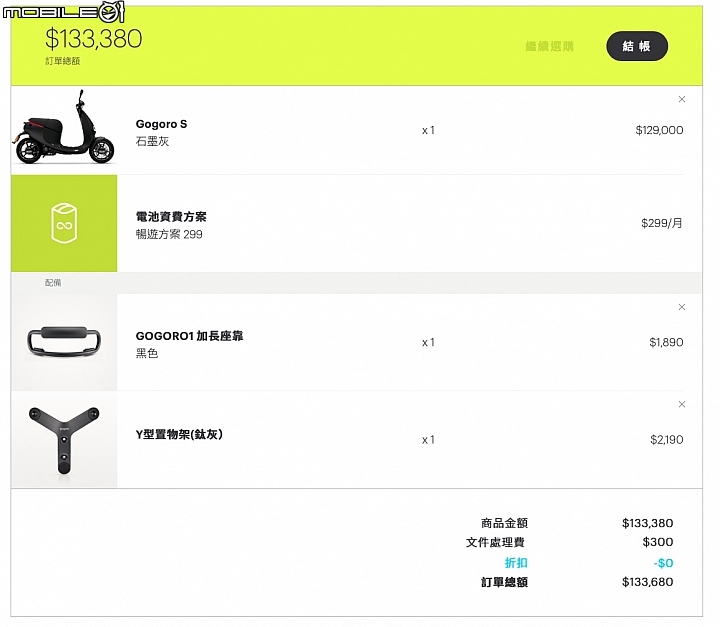Screen dimensions: 720x627
Task: Click the Mobile01 logo watermark
Action: coord(63,11)
